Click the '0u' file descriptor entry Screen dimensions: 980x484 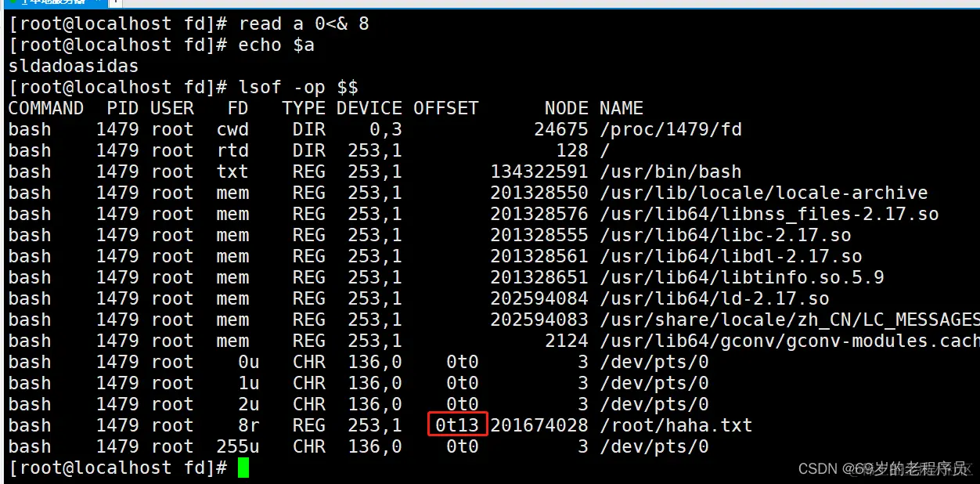tap(249, 363)
